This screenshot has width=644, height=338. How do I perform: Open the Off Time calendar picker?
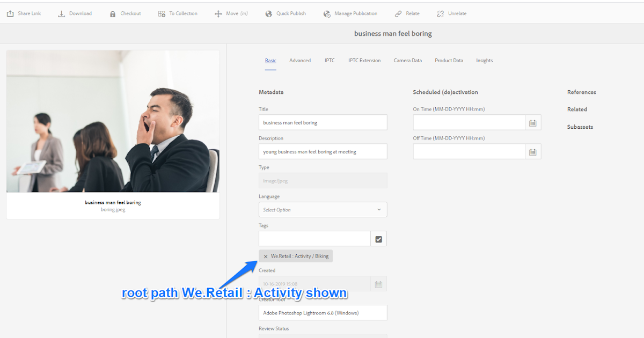533,151
